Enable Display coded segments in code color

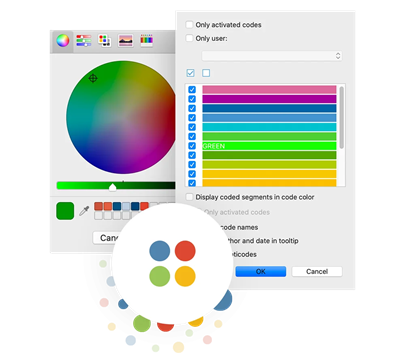tap(189, 197)
